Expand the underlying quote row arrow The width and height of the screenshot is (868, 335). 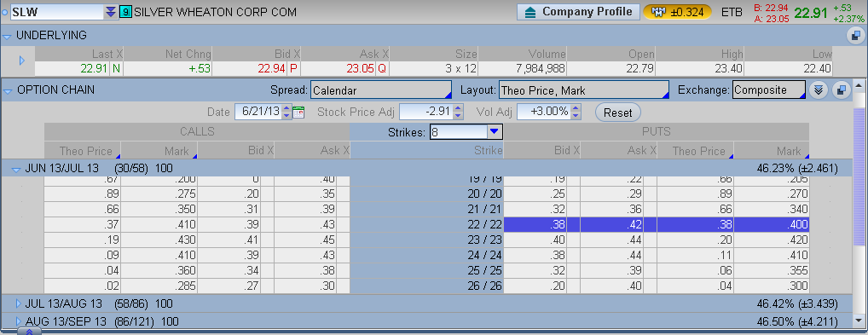[x=22, y=61]
